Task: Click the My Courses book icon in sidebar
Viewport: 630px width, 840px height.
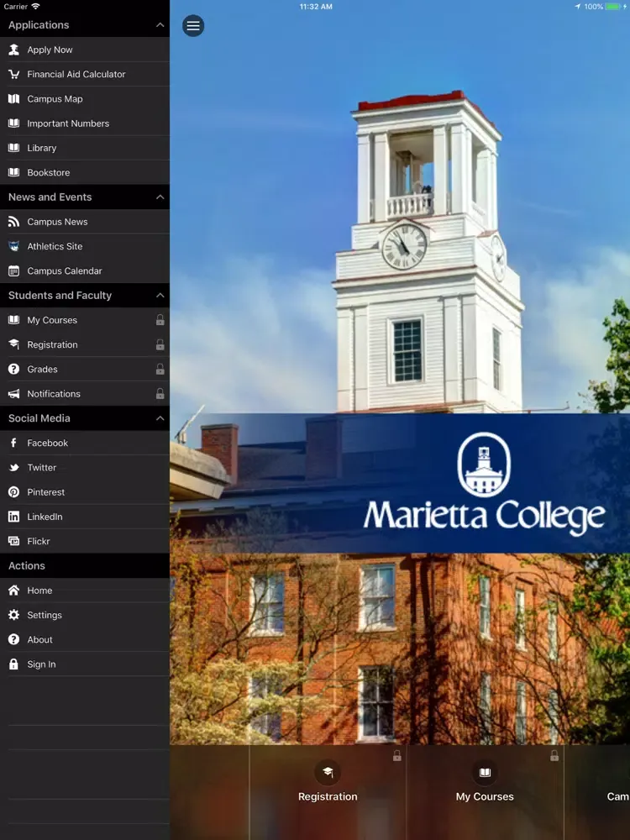Action: (14, 320)
